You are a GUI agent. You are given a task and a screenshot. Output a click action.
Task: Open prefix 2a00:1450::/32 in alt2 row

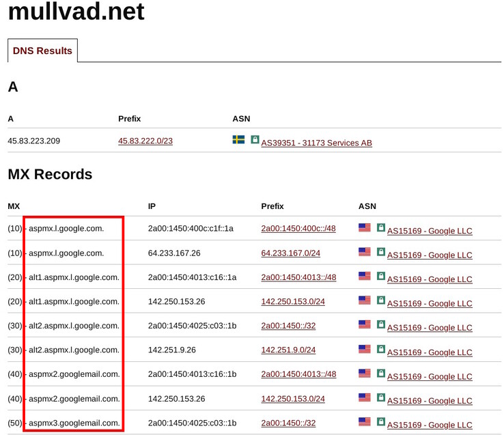288,326
